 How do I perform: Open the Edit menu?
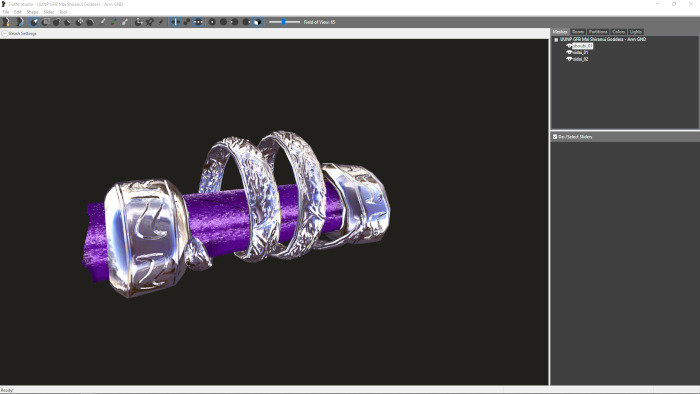[18, 12]
